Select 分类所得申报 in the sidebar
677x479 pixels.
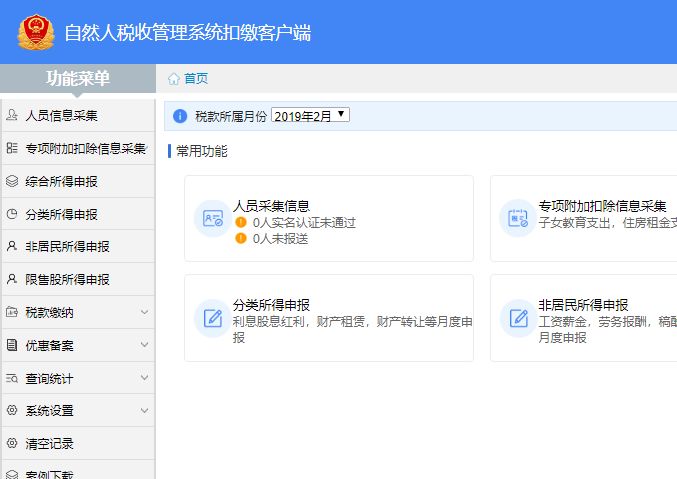tap(78, 214)
